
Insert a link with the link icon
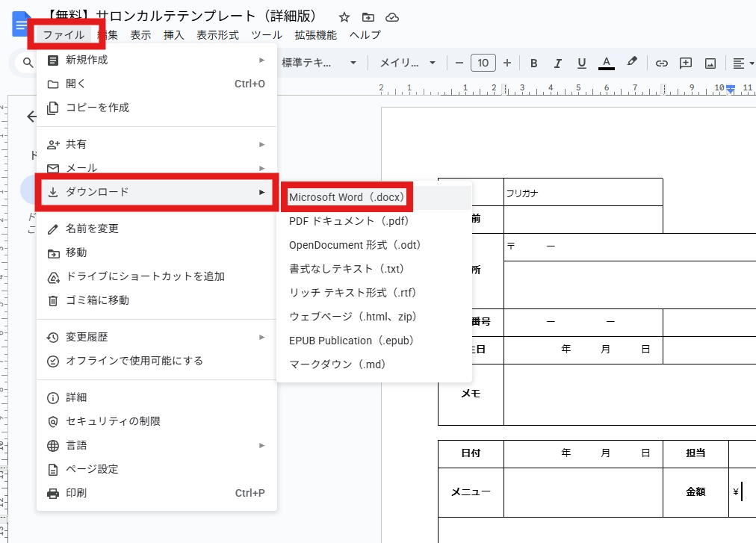tap(661, 63)
